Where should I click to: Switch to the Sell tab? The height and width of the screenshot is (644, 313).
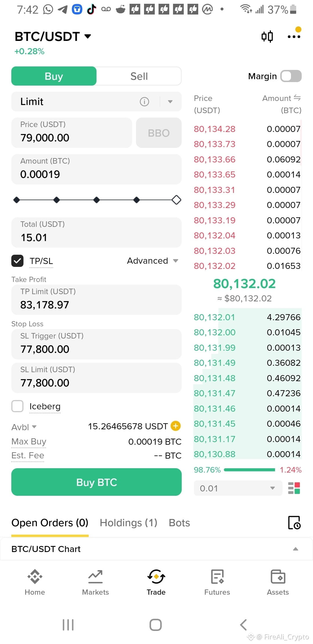tap(139, 76)
